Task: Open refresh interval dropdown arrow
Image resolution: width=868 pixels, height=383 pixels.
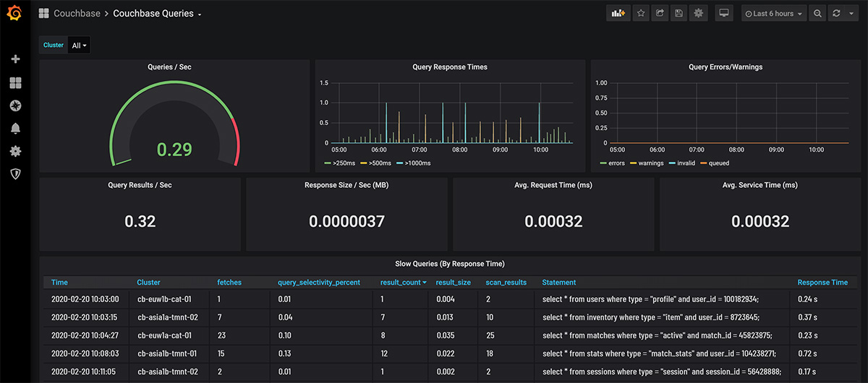Action: (851, 13)
